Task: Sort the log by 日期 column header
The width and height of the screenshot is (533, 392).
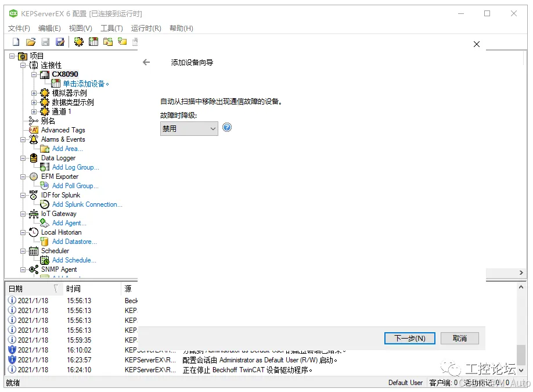Action: (x=33, y=289)
